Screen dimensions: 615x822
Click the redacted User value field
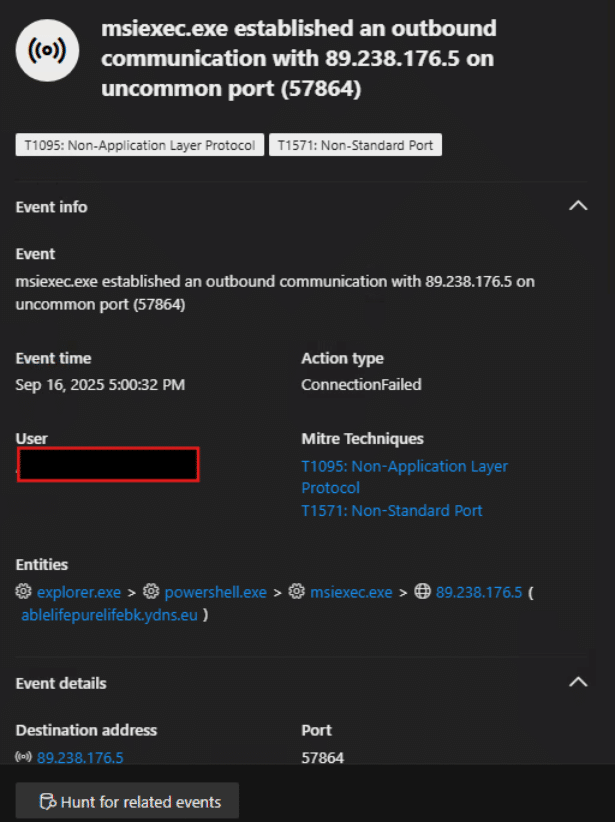(108, 465)
